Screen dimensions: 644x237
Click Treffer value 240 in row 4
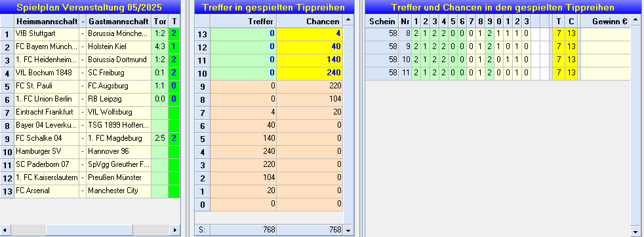click(243, 152)
